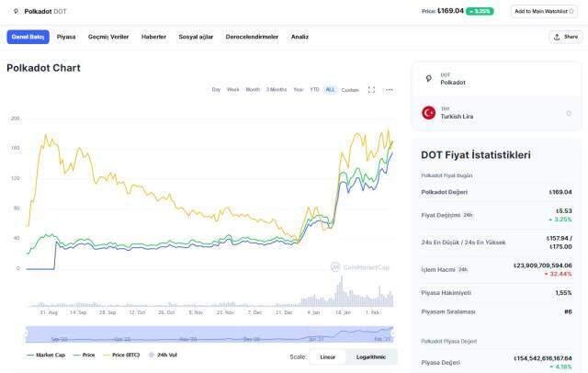Click the red 32.44% volume change
This screenshot has height=373, width=588.
[x=558, y=274]
